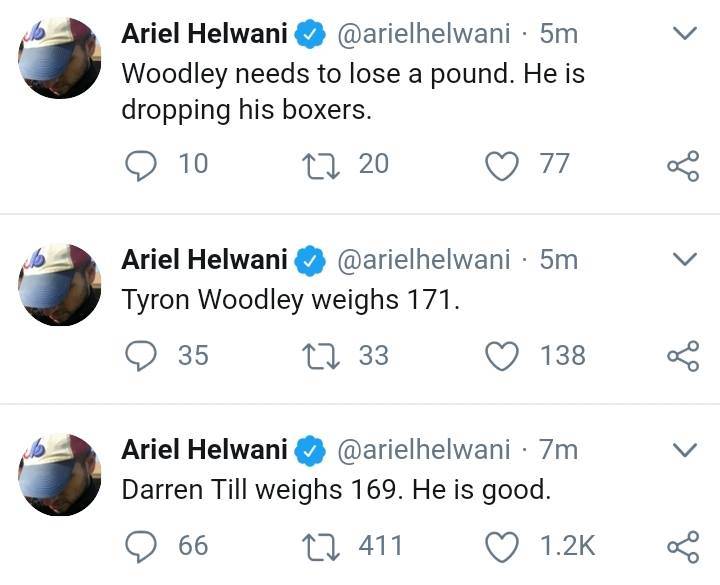This screenshot has width=720, height=585.
Task: Open the chevron menu on the Darren Till tweet
Action: point(685,449)
